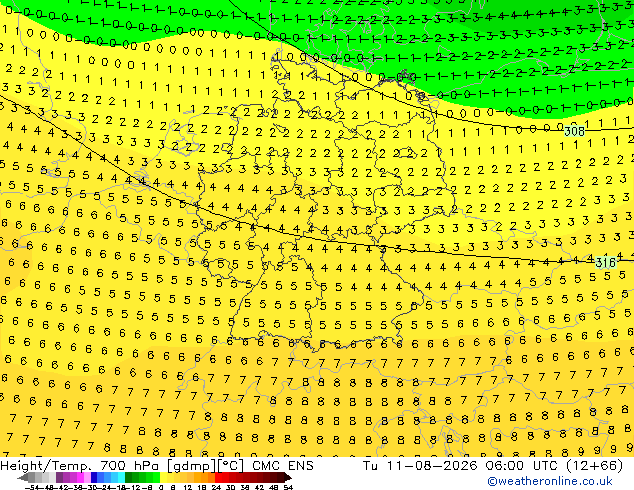Click the bright red swatch in the color scale

[x=218, y=477]
